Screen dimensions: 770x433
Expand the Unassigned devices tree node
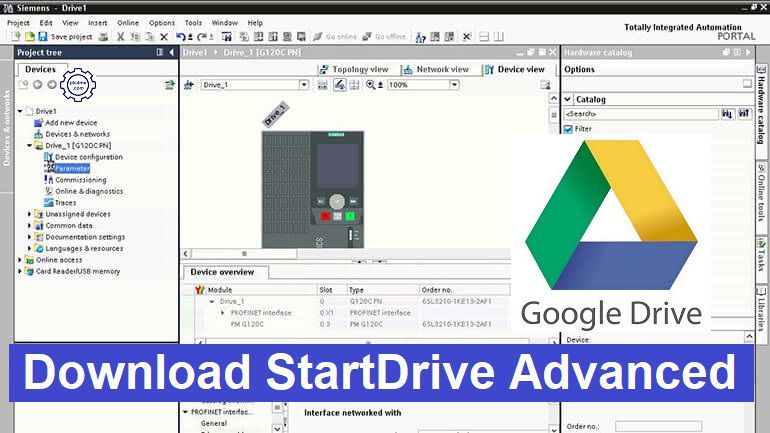(x=29, y=214)
